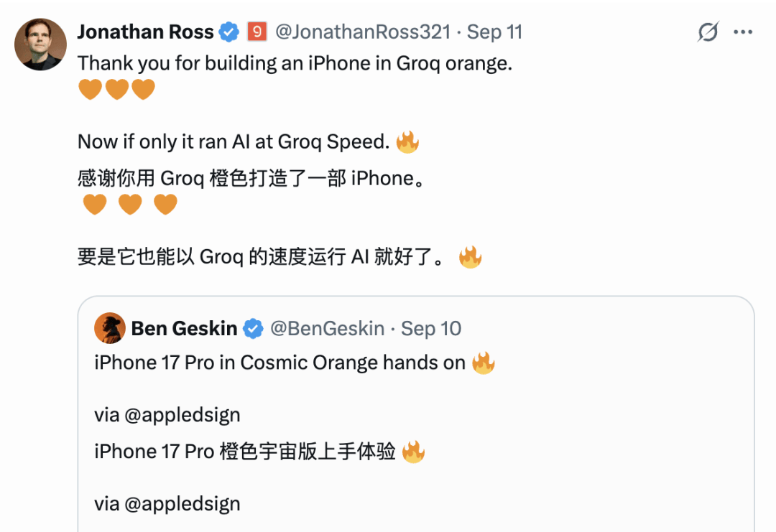Click first @appledsign mention in quoted tweet
The width and height of the screenshot is (776, 532).
point(182,415)
